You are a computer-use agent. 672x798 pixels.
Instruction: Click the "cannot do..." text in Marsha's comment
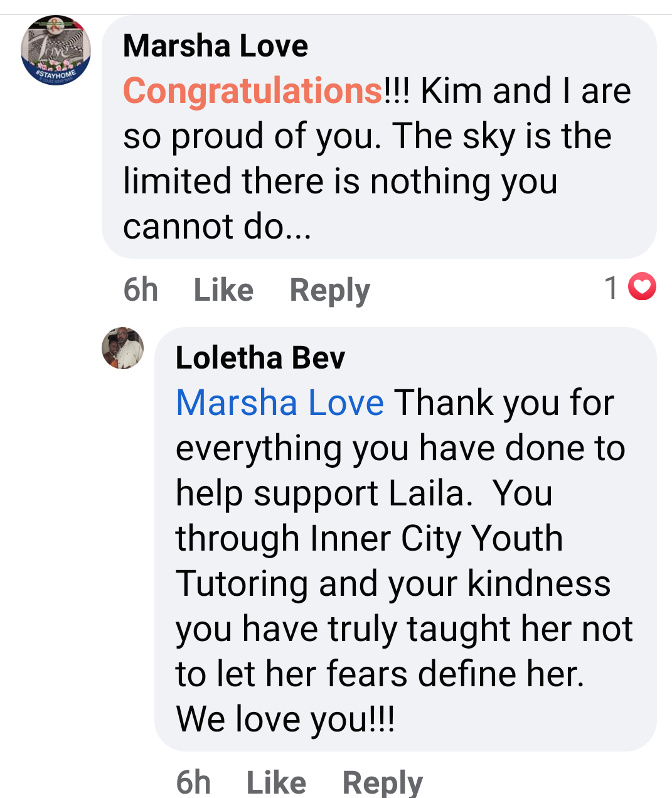(x=217, y=227)
